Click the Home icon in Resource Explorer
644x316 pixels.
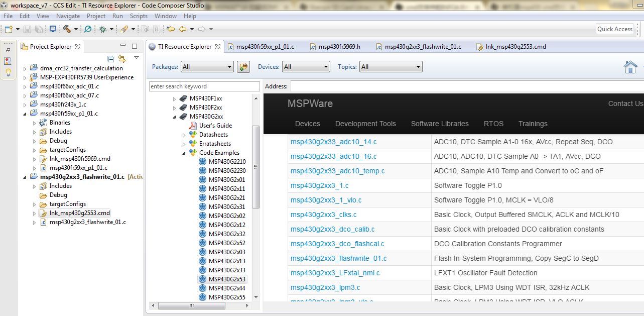coord(630,67)
